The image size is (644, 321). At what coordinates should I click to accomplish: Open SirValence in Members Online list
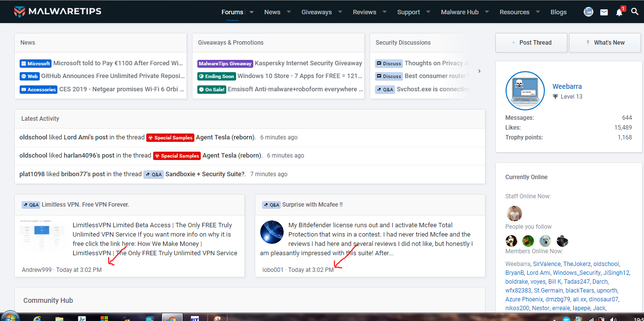(x=546, y=264)
